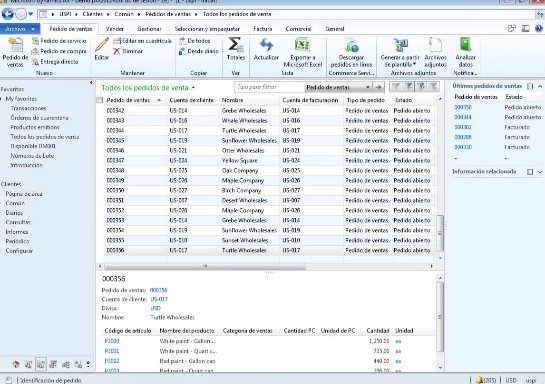Screen dimensions: 545x384
Task: Open Todos los pedidos de venta favorite
Action: (x=45, y=137)
